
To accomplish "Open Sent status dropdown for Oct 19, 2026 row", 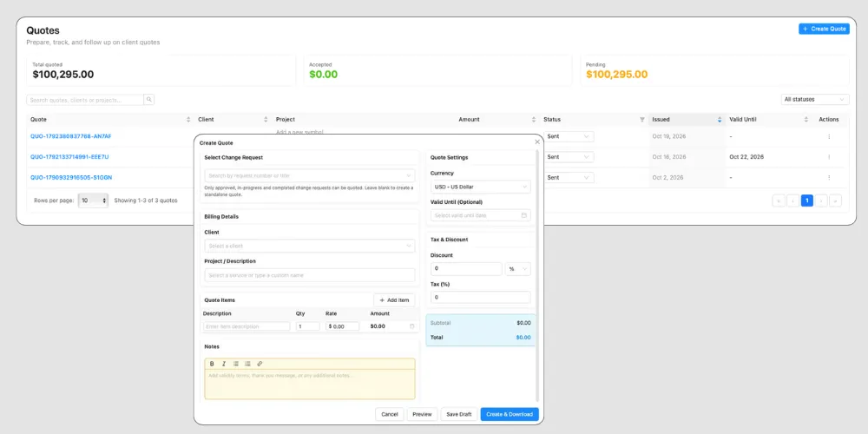I will 569,136.
